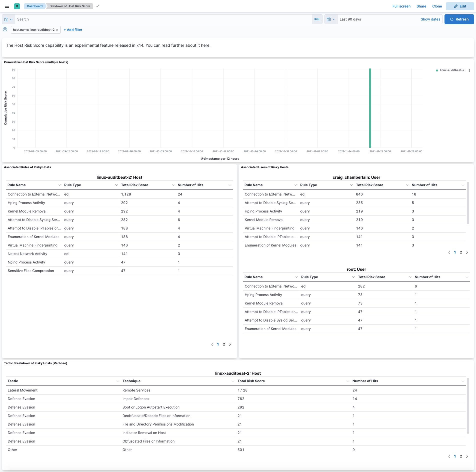The width and height of the screenshot is (476, 472).
Task: Click the Drilldown of Host Risk Score breadcrumb
Action: tap(69, 6)
